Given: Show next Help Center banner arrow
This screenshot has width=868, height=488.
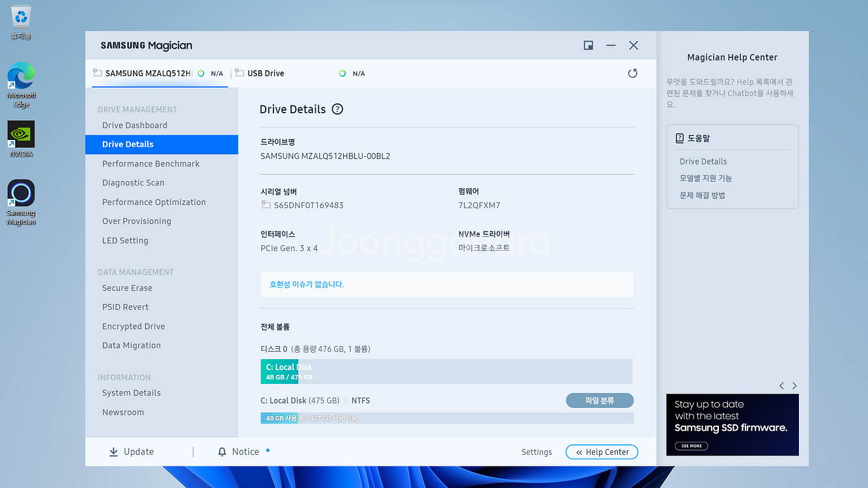Looking at the screenshot, I should pos(794,386).
